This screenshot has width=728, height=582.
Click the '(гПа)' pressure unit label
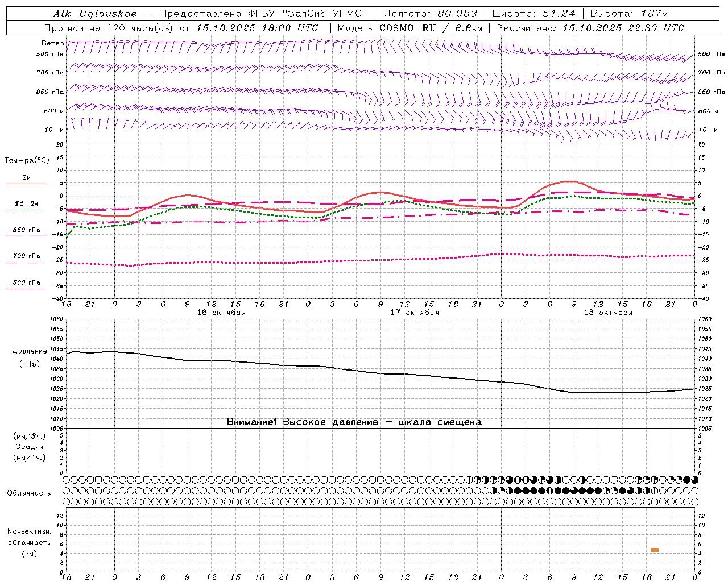coord(30,364)
